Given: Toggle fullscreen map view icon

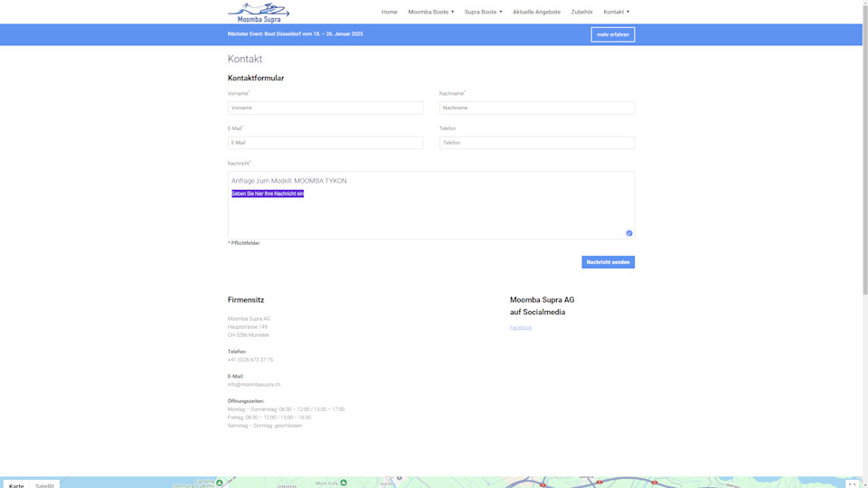Looking at the screenshot, I should [x=852, y=484].
